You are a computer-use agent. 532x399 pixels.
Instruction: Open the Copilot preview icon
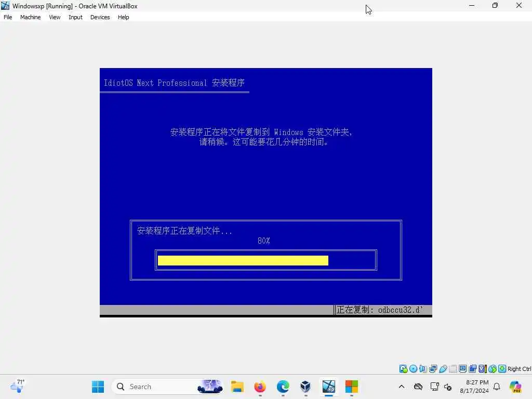pyautogui.click(x=516, y=387)
